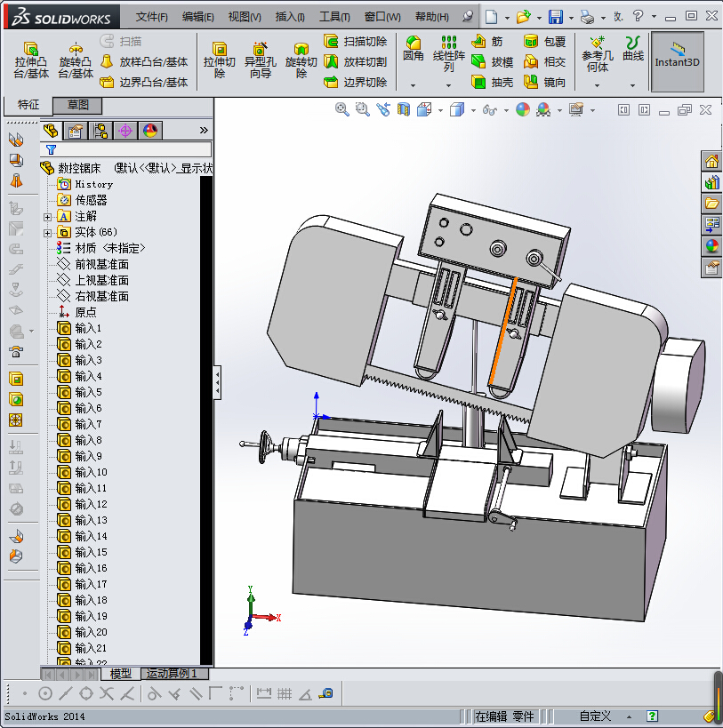Open the Reference Geometry dropdown arrow
Viewport: 723px width, 728px height.
(597, 85)
